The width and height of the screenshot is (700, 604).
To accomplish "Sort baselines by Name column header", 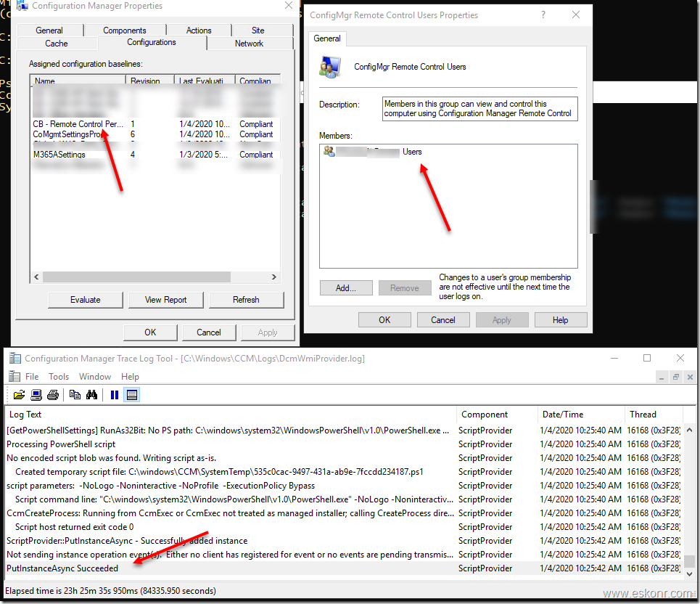I will [78, 81].
